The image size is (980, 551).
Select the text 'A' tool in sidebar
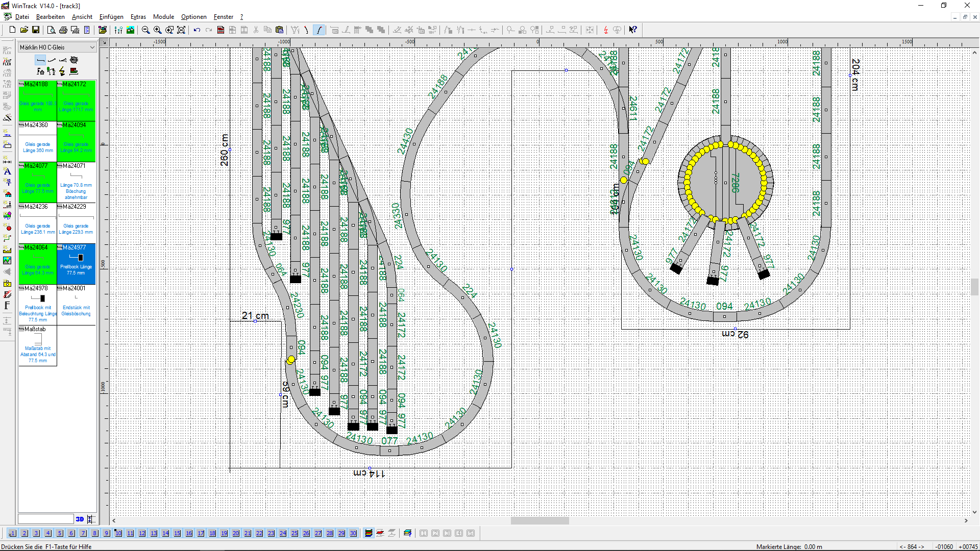7,171
